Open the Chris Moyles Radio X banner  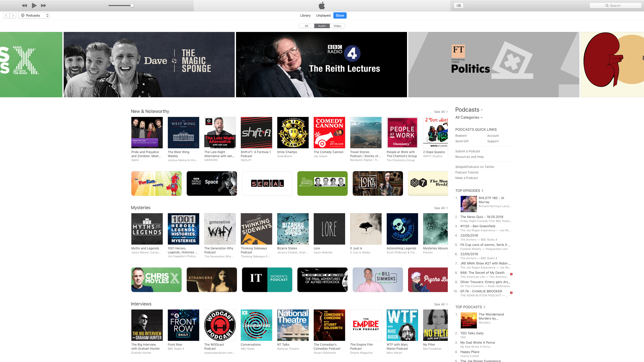[x=156, y=280]
